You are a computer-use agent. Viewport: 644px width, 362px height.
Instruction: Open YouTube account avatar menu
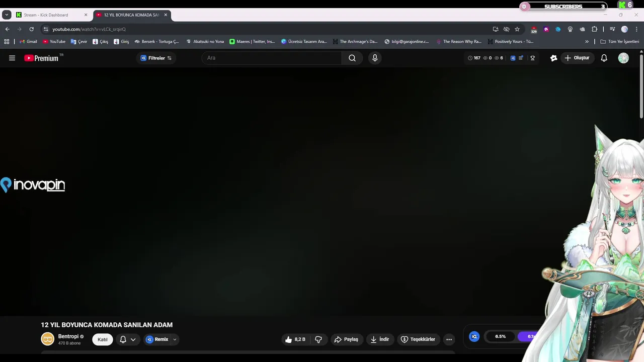tap(623, 58)
